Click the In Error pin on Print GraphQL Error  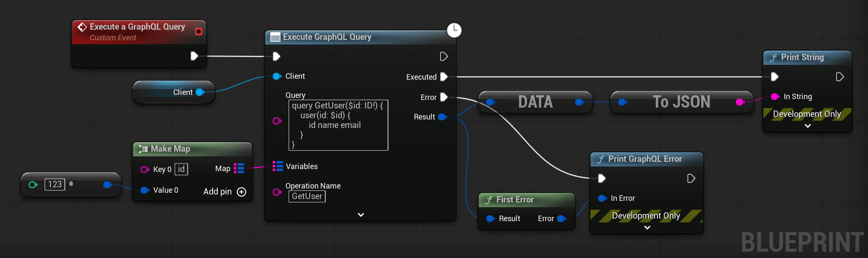point(602,198)
